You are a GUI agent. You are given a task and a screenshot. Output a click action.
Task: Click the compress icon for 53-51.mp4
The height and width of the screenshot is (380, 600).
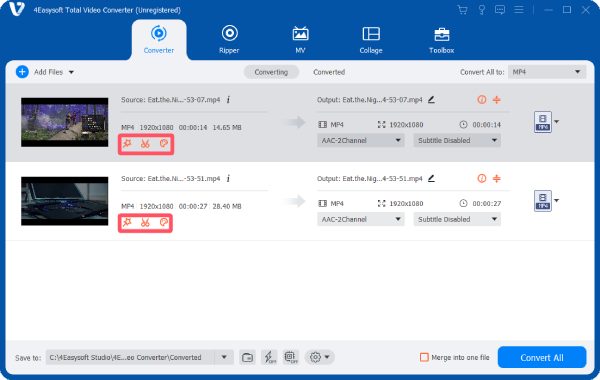[x=497, y=179]
